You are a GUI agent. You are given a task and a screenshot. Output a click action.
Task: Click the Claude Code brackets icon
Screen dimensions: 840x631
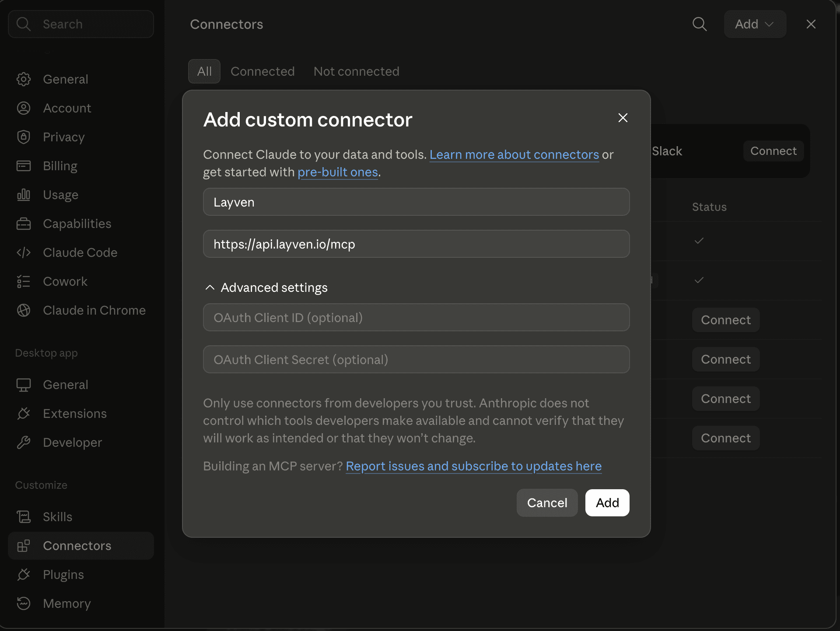[24, 252]
